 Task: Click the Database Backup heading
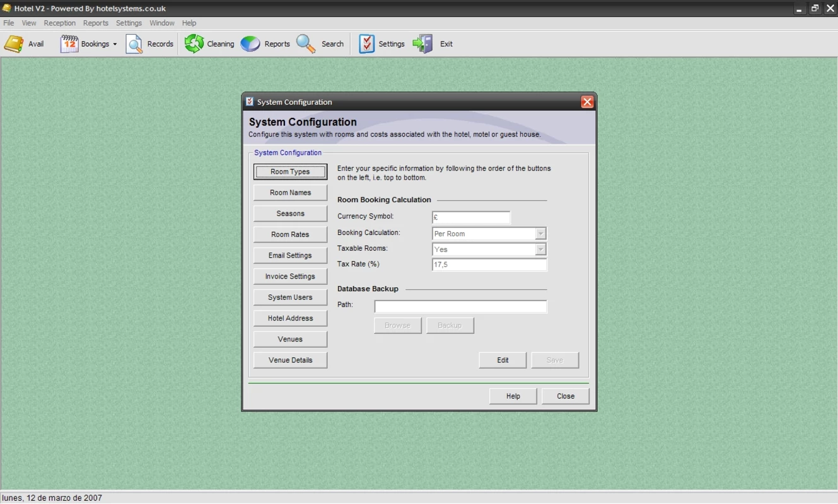coord(368,289)
